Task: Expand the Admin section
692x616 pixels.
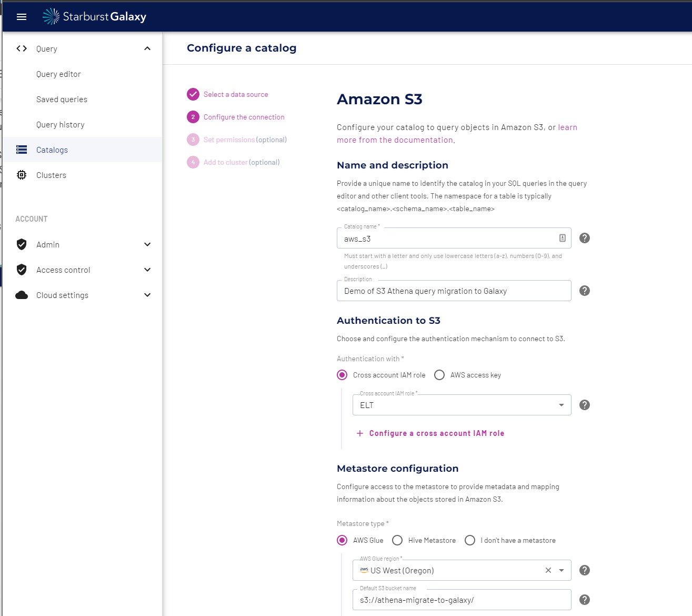Action: point(147,244)
